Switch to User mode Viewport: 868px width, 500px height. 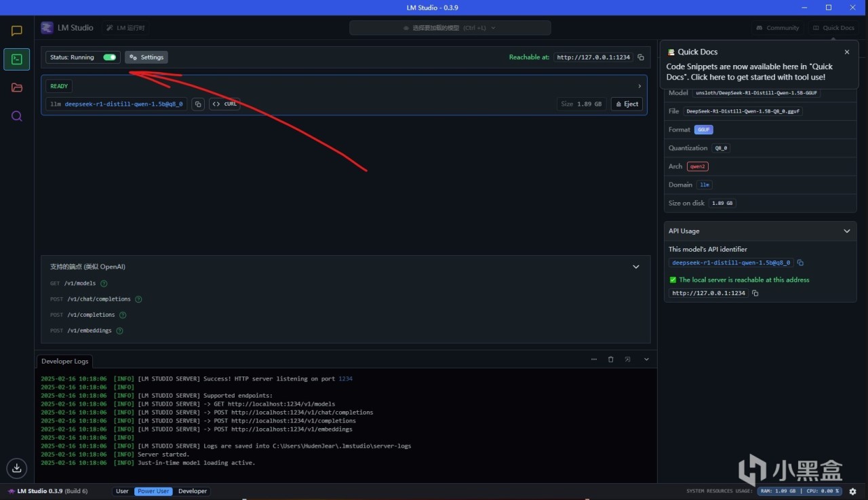pos(122,491)
